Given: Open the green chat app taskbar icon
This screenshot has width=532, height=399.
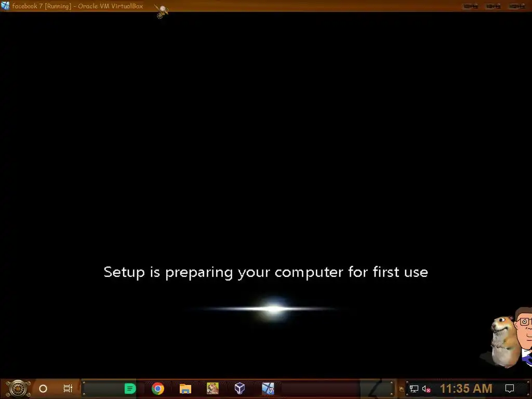Looking at the screenshot, I should (x=130, y=389).
